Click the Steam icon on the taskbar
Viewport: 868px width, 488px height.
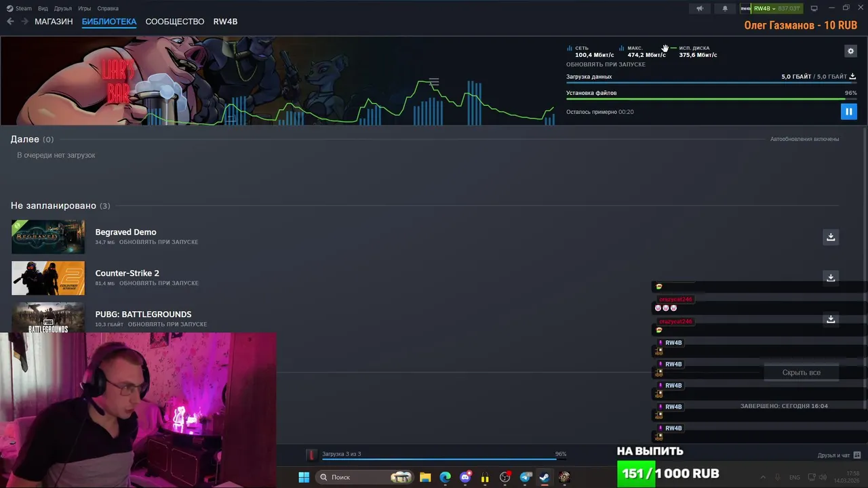[544, 477]
